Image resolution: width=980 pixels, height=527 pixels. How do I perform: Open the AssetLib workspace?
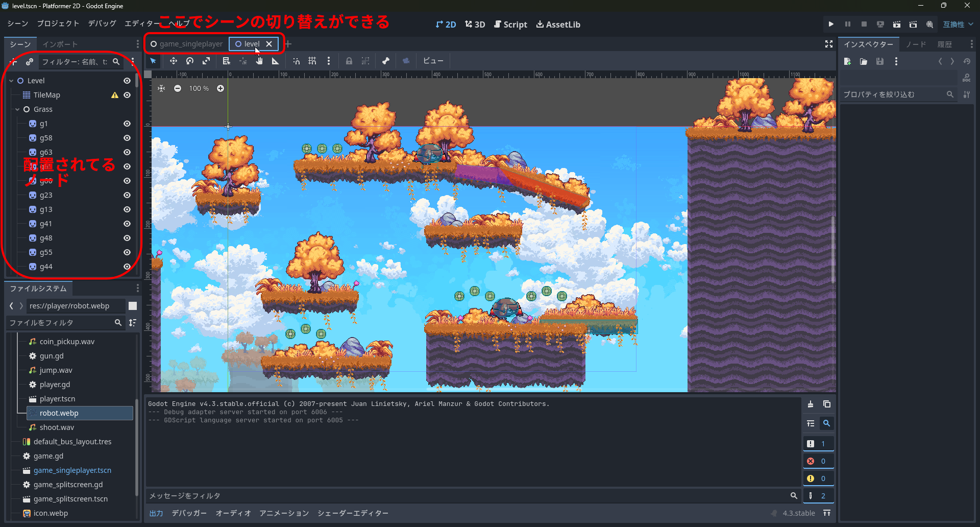(x=558, y=25)
